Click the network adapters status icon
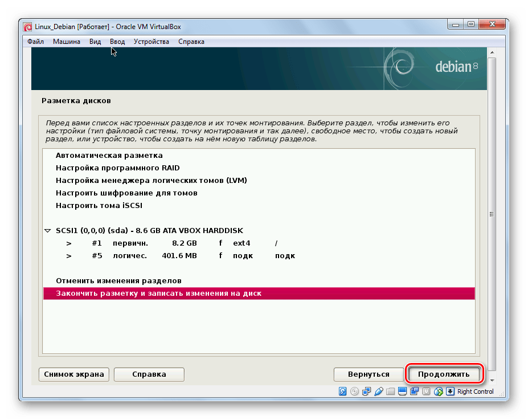 (x=366, y=392)
